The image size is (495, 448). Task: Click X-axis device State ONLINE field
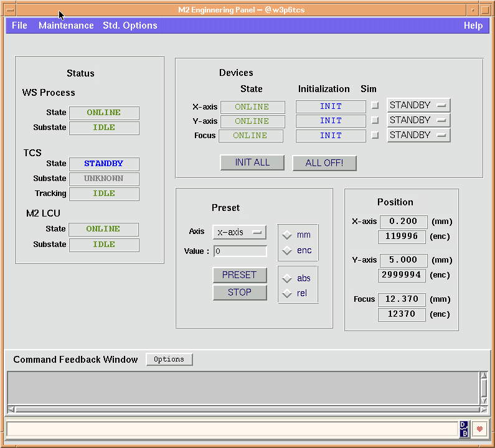click(x=253, y=107)
